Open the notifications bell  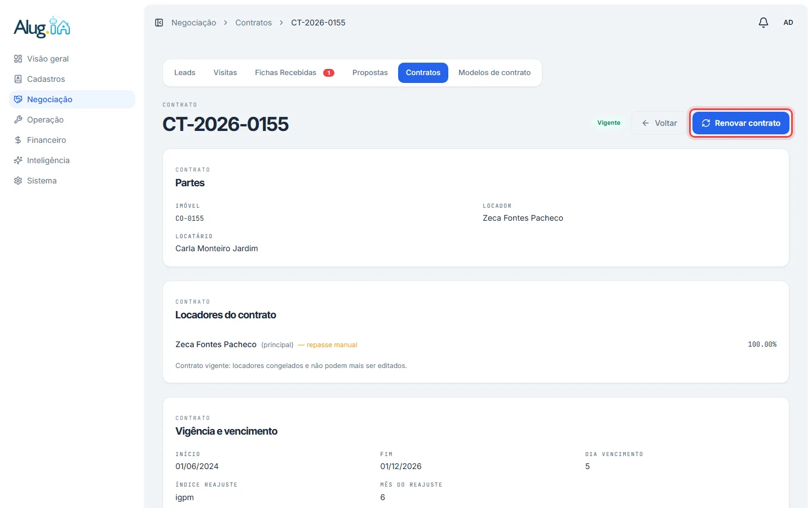[x=764, y=23]
